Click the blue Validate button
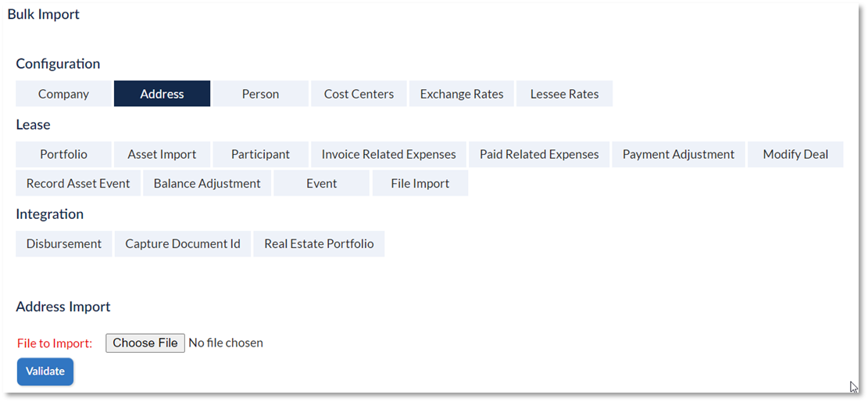The height and width of the screenshot is (402, 868). point(45,371)
